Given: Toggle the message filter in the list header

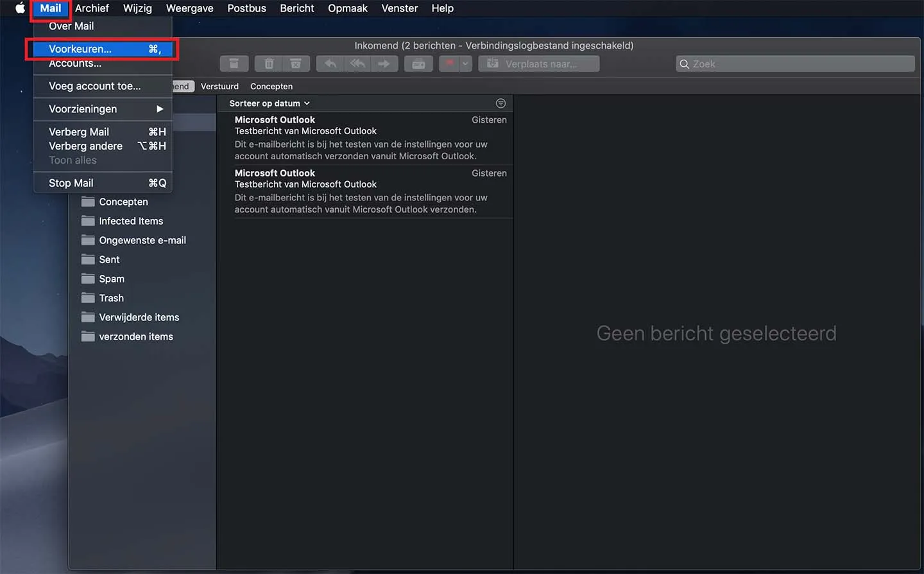Looking at the screenshot, I should click(501, 103).
